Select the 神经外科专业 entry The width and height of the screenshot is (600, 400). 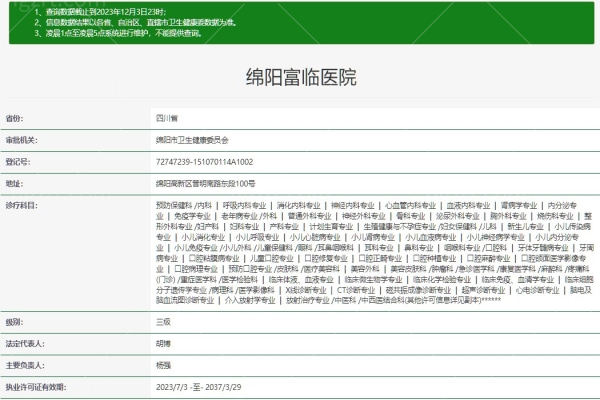click(x=364, y=216)
